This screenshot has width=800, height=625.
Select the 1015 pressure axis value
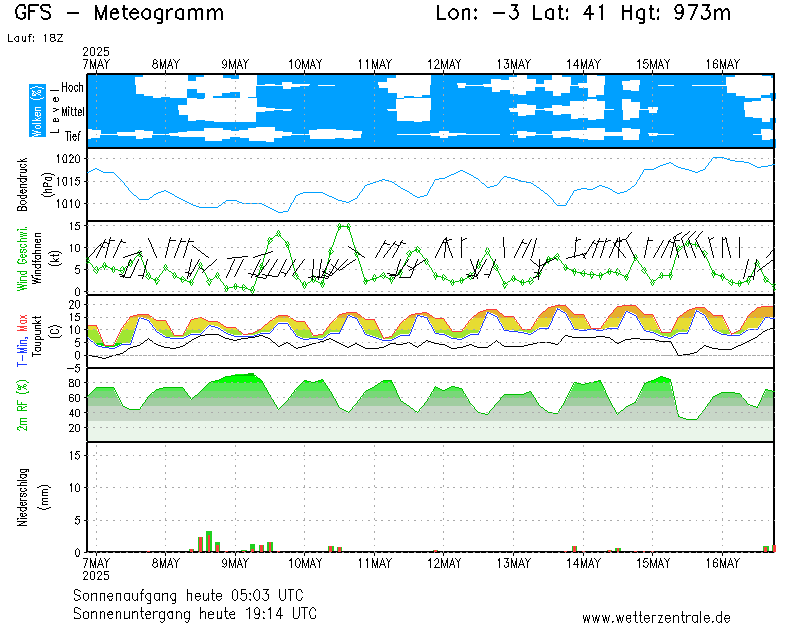pos(68,181)
